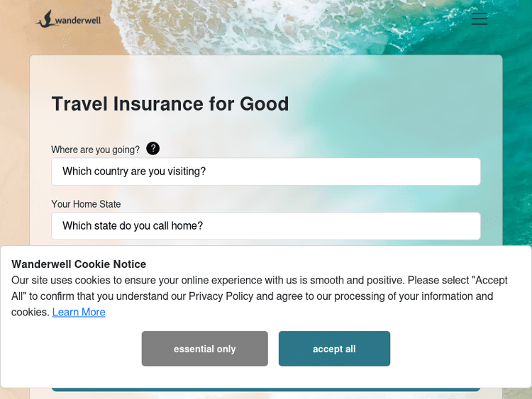This screenshot has height=399, width=532.
Task: Focus the country you are visiting field
Action: (265, 172)
